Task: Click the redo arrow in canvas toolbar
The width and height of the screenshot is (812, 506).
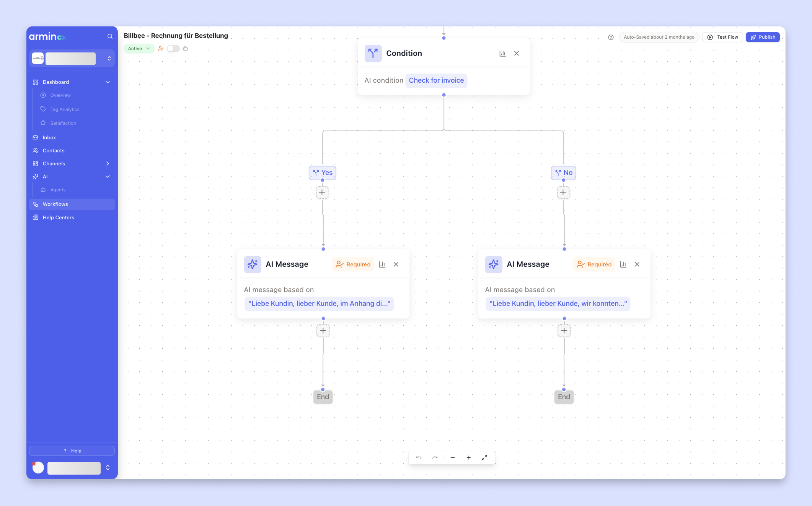Action: 435,457
